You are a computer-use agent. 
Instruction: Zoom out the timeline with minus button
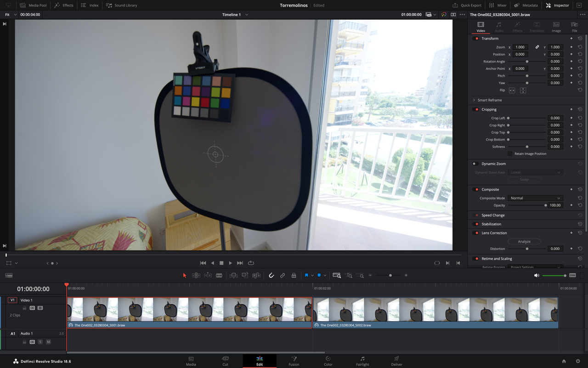point(370,276)
